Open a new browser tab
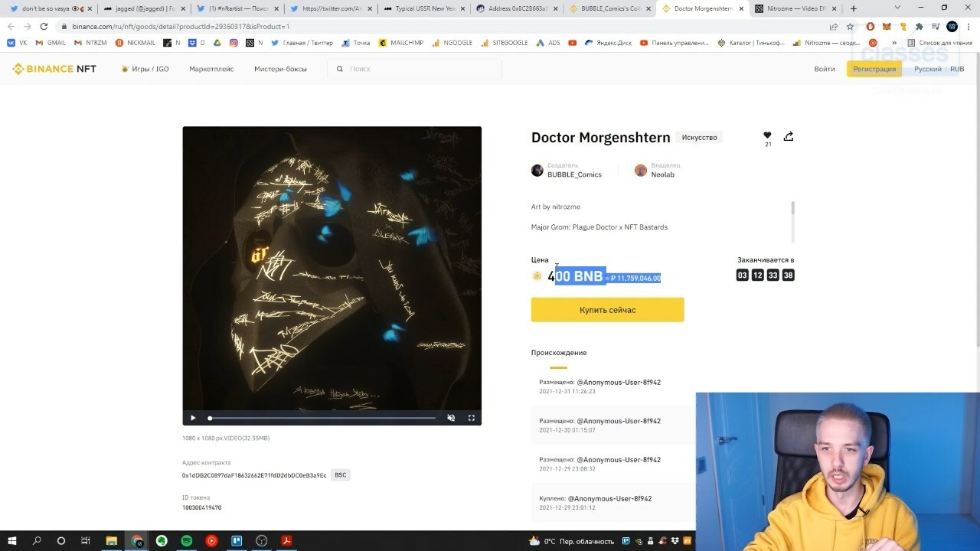 click(854, 8)
